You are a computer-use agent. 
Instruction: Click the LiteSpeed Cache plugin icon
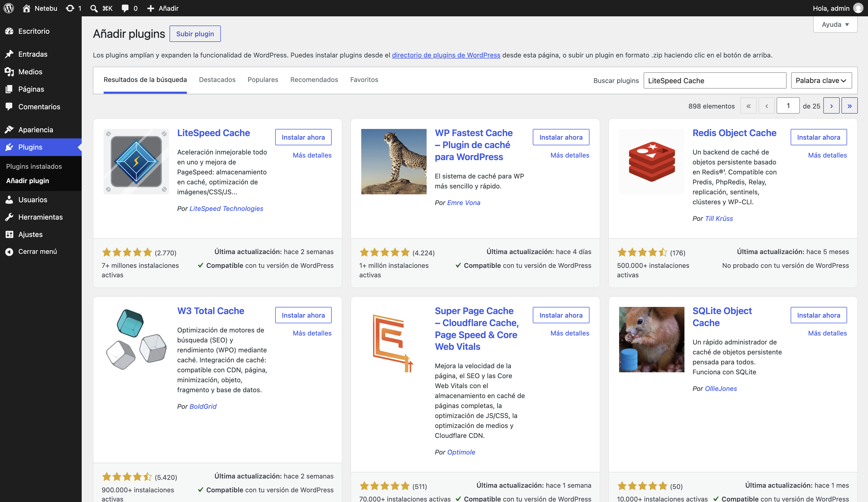pyautogui.click(x=136, y=161)
